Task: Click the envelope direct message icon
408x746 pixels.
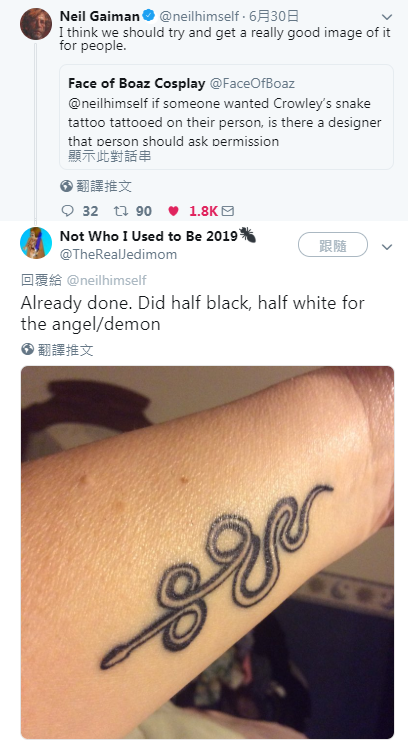Action: (x=228, y=211)
